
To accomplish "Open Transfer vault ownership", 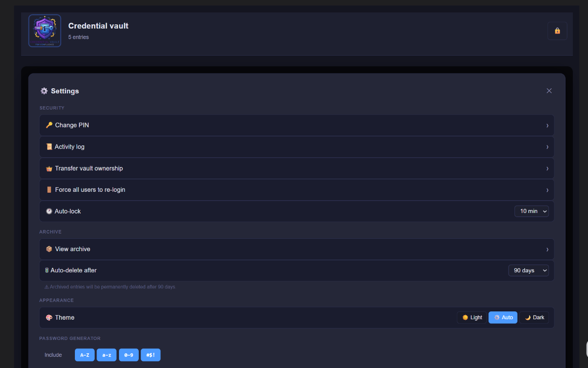I will (x=297, y=168).
